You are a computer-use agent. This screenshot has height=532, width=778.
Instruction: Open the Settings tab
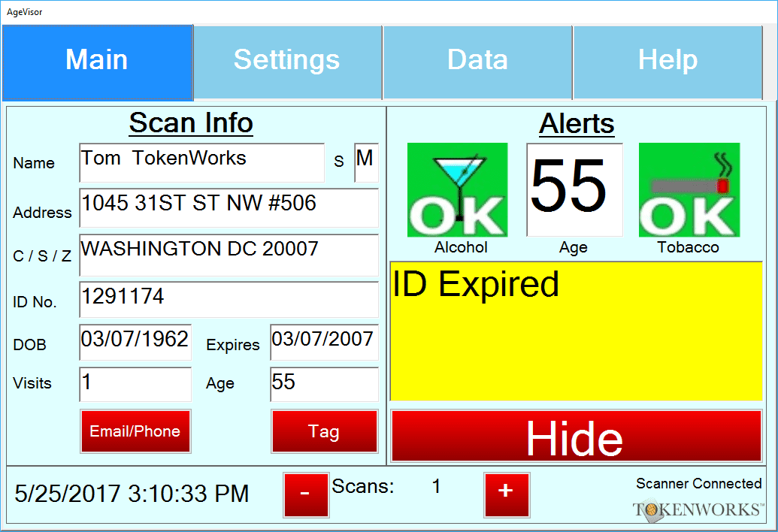(x=287, y=62)
